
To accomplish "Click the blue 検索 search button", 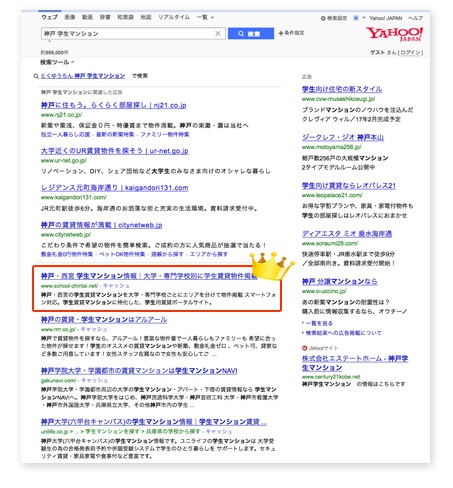I will [x=251, y=34].
